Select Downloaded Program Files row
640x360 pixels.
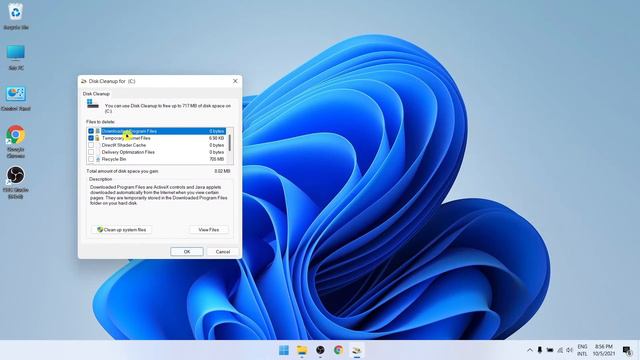click(x=157, y=131)
